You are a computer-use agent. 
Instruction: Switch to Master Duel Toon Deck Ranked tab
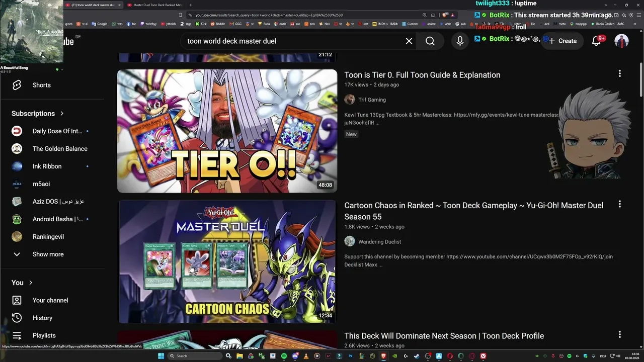tap(154, 5)
